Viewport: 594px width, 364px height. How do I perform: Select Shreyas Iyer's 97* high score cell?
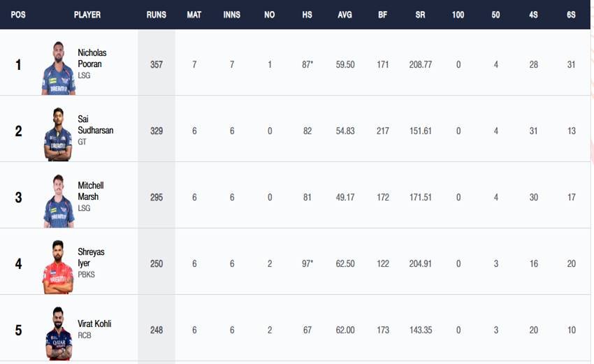tap(307, 264)
